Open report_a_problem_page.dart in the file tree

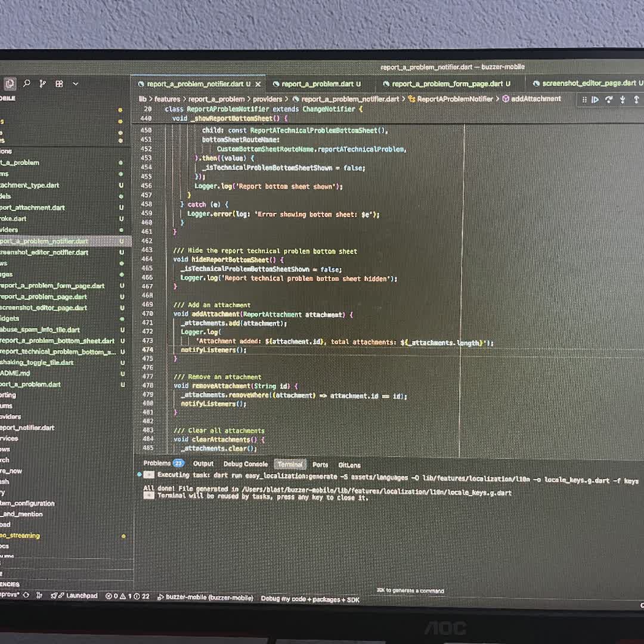66,296
